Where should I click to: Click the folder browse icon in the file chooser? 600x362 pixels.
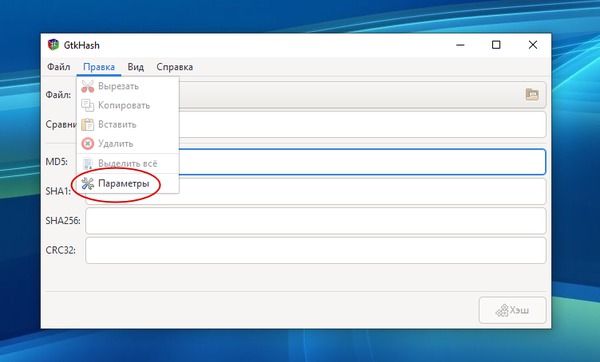(x=532, y=94)
